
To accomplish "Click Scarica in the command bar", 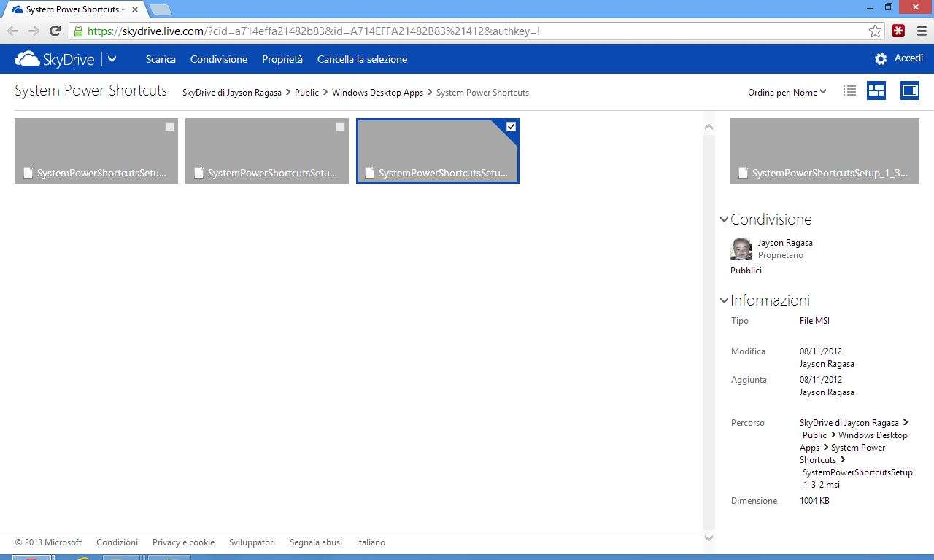I will tap(161, 59).
